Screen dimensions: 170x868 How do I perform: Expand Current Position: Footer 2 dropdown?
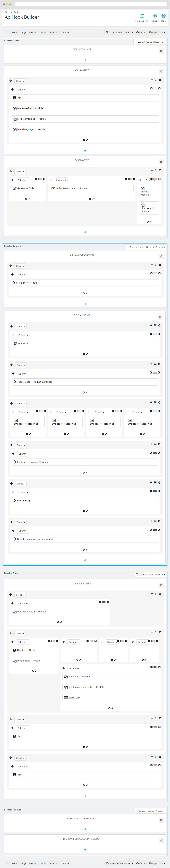(150, 574)
